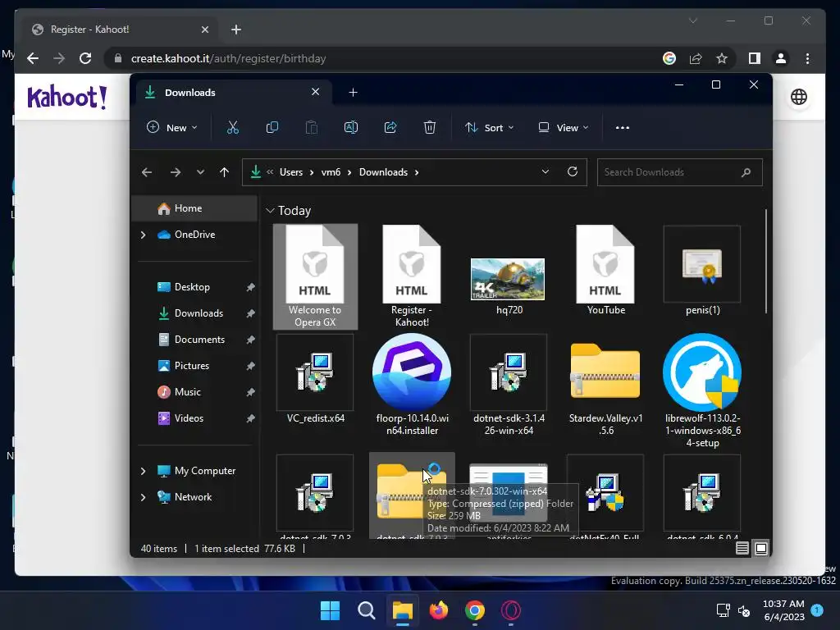Expand OneDrive in the navigation pane

pos(143,235)
